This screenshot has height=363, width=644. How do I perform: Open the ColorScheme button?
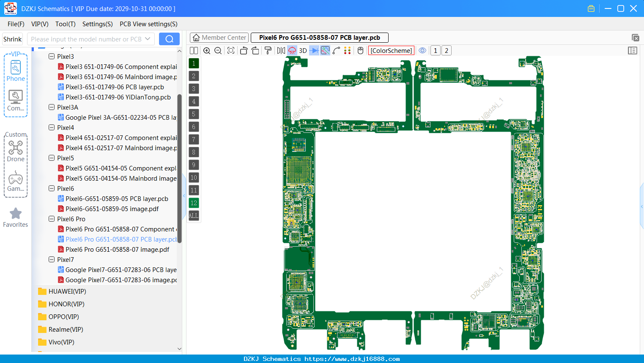(391, 50)
